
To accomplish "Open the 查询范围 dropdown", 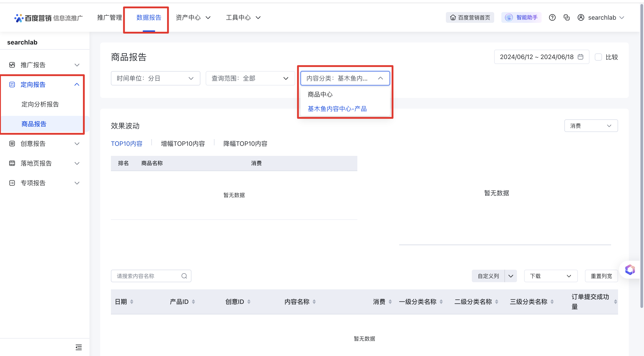I will [250, 78].
